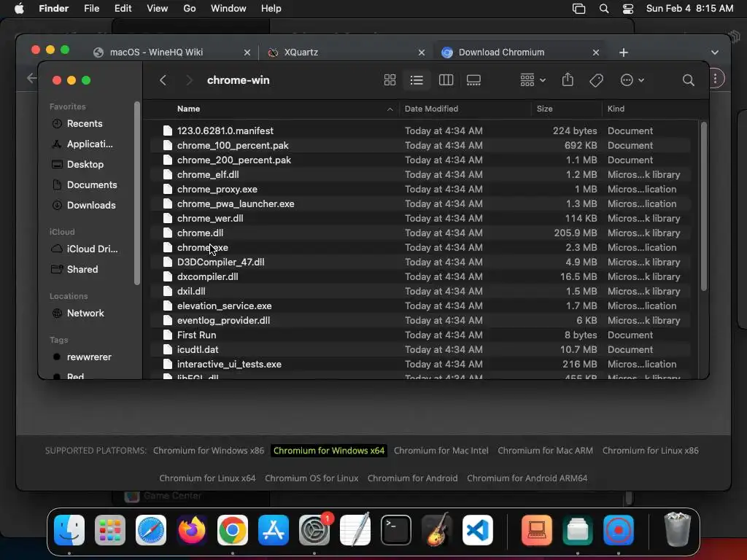This screenshot has height=560, width=747.
Task: Open the Apple menu
Action: coord(19,9)
